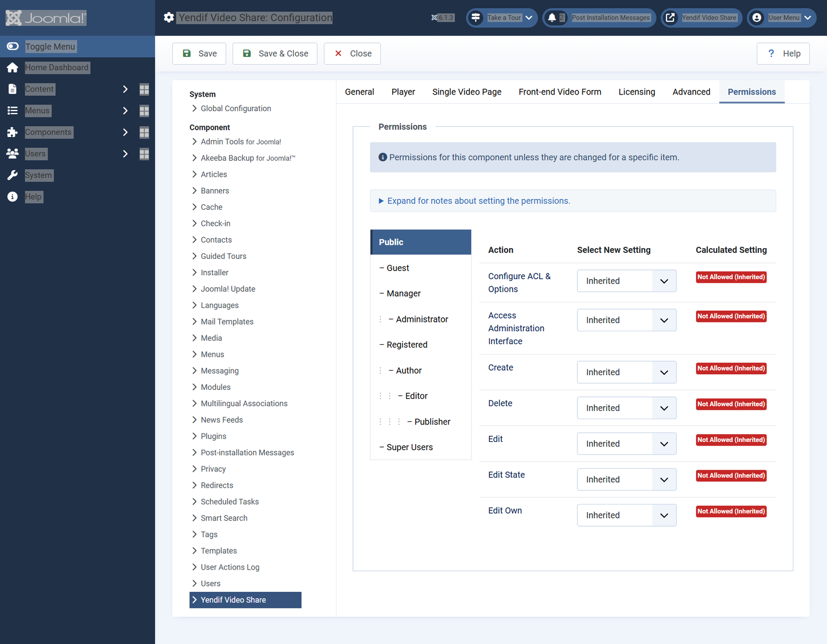Open the Edit State permission dropdown
The width and height of the screenshot is (827, 644).
point(626,479)
